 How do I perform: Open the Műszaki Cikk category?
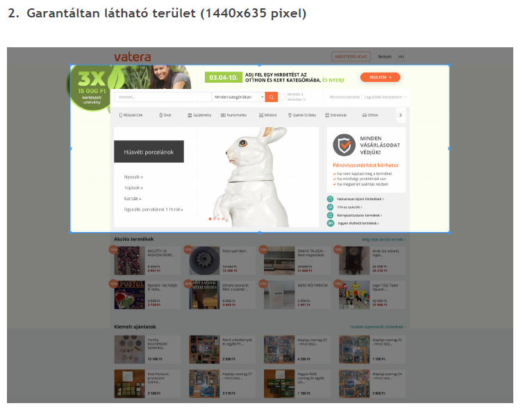(x=131, y=115)
